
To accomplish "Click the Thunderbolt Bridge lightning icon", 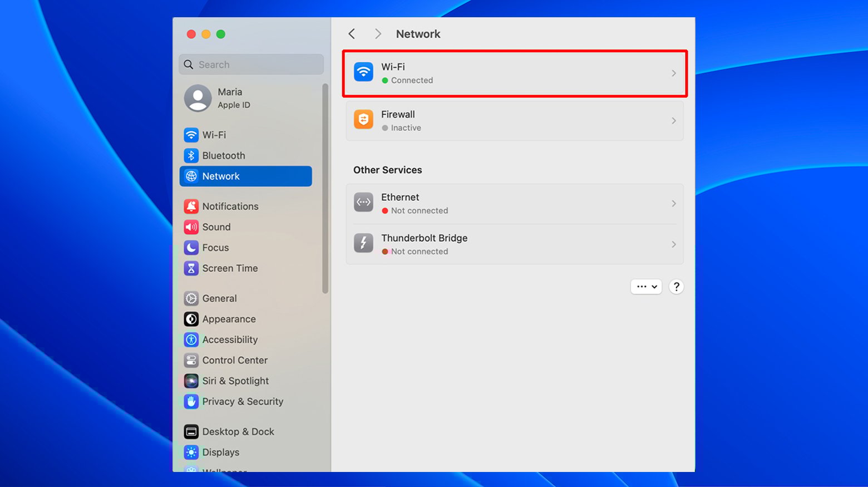I will click(363, 243).
